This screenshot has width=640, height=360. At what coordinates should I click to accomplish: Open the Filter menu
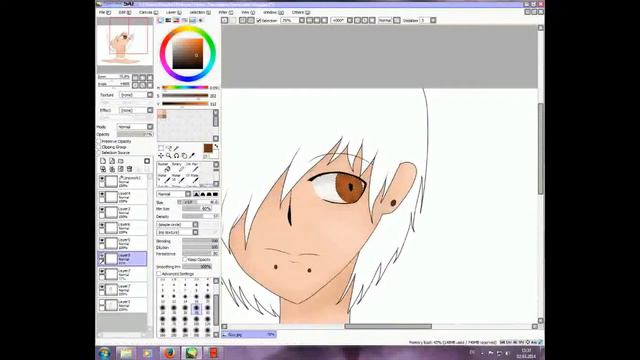225,12
